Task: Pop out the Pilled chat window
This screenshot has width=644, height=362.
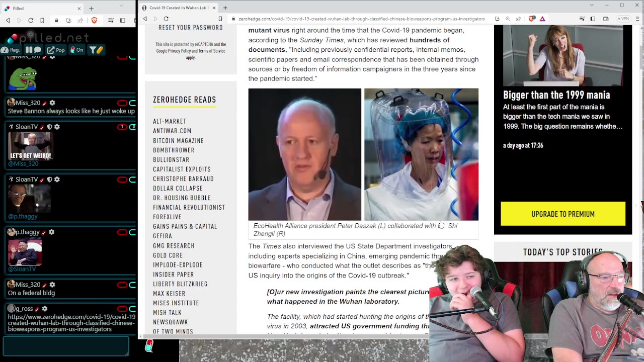Action: (56, 50)
